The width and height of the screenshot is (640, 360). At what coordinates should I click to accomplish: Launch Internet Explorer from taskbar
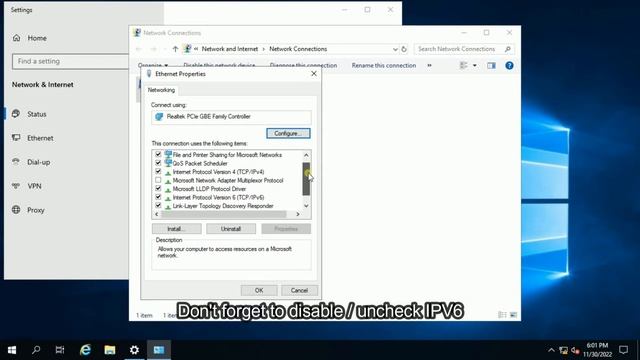coord(85,350)
